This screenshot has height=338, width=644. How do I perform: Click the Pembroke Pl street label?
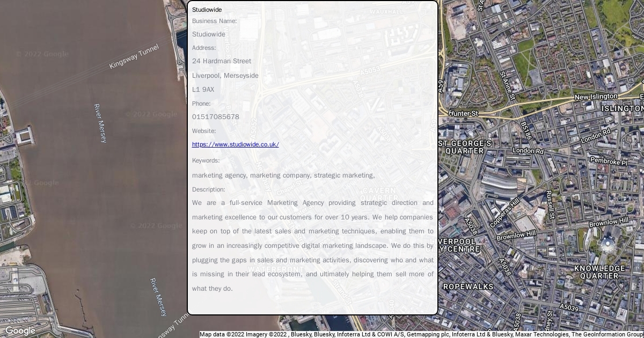pos(608,160)
